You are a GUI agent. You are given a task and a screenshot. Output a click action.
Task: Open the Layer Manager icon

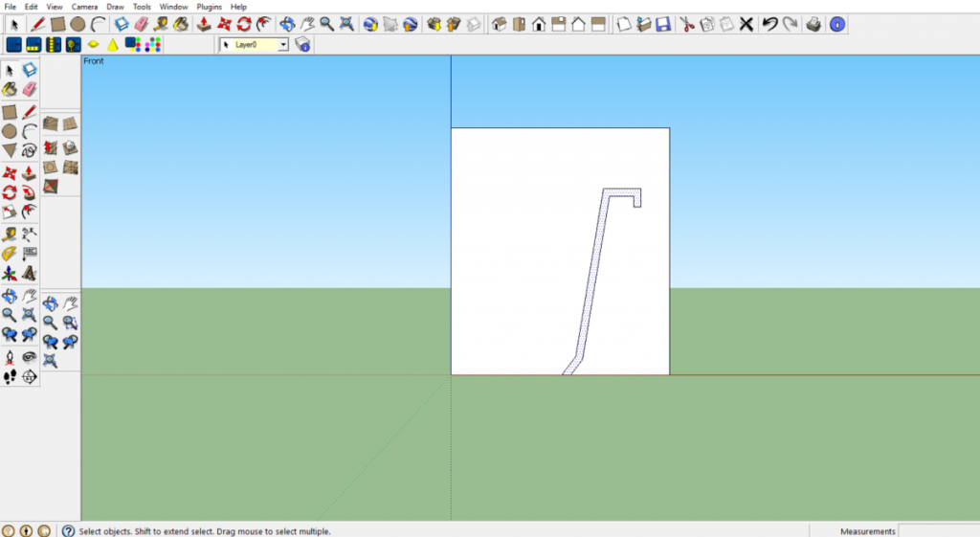tap(303, 44)
